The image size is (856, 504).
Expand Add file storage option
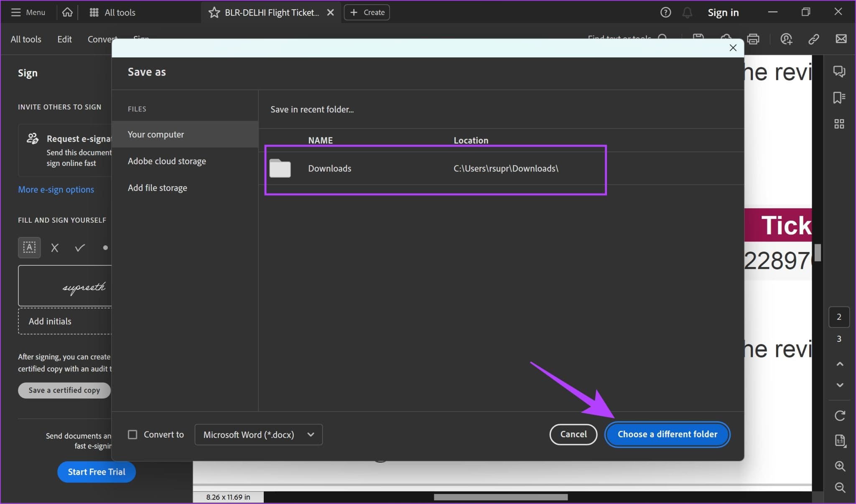coord(157,188)
